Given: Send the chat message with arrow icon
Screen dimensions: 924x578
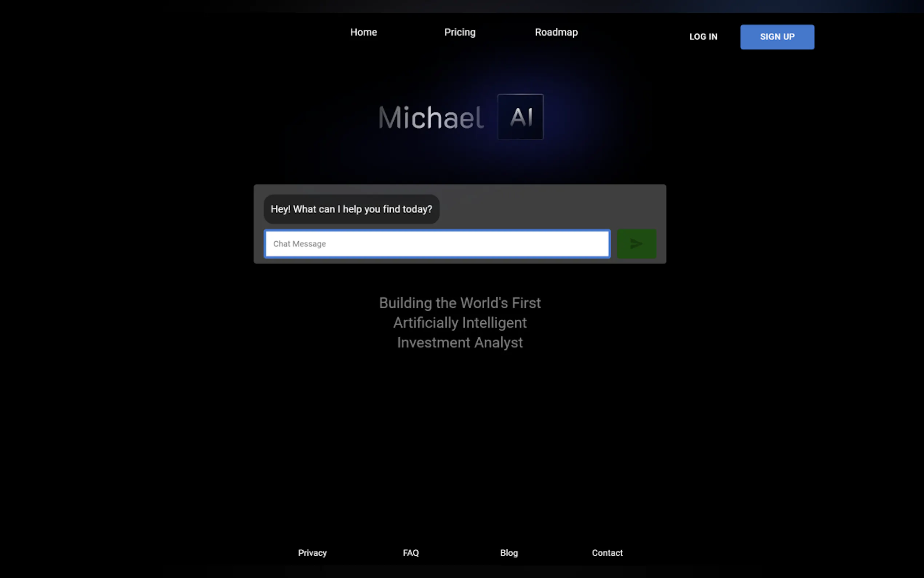Looking at the screenshot, I should (636, 244).
